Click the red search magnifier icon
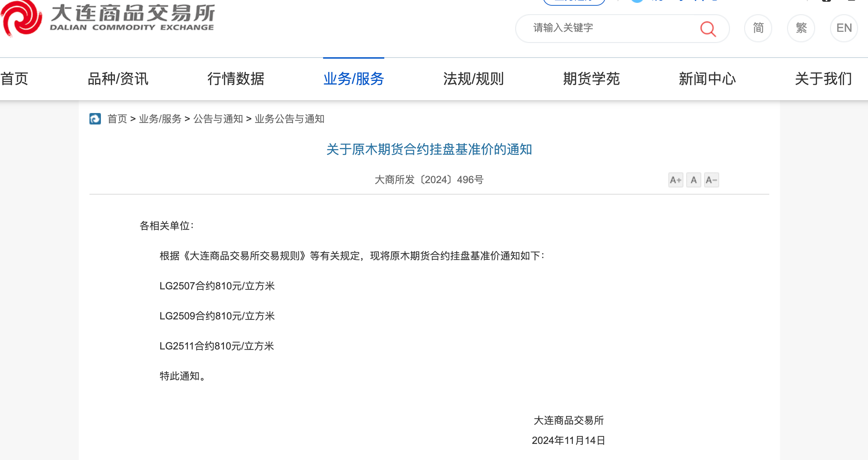 tap(708, 29)
